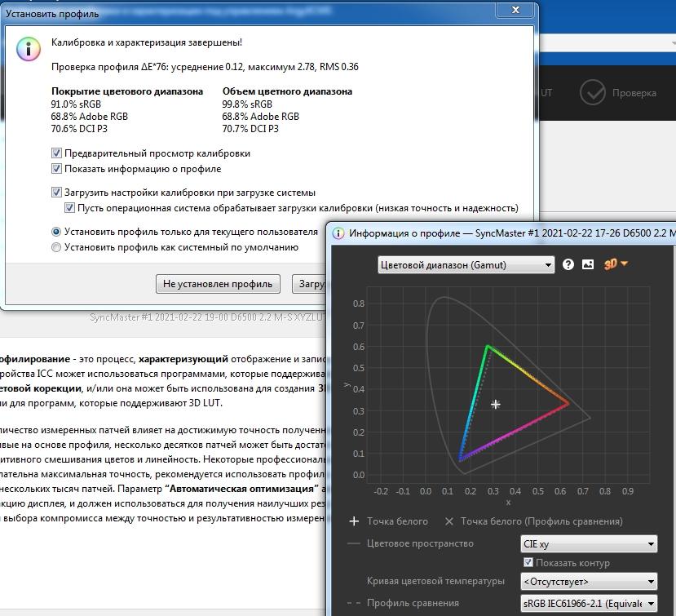676x616 pixels.
Task: Click the ΔE*76 profile check line
Action: point(205,67)
